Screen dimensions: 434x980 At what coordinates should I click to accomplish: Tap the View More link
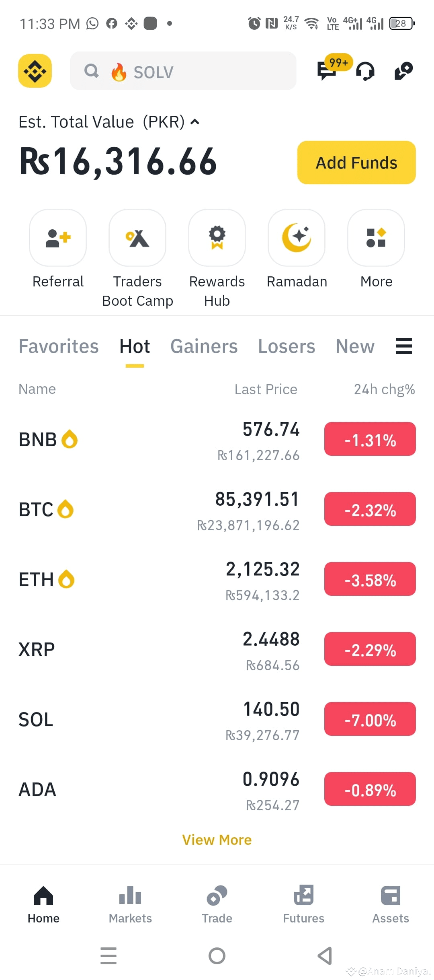(x=217, y=840)
